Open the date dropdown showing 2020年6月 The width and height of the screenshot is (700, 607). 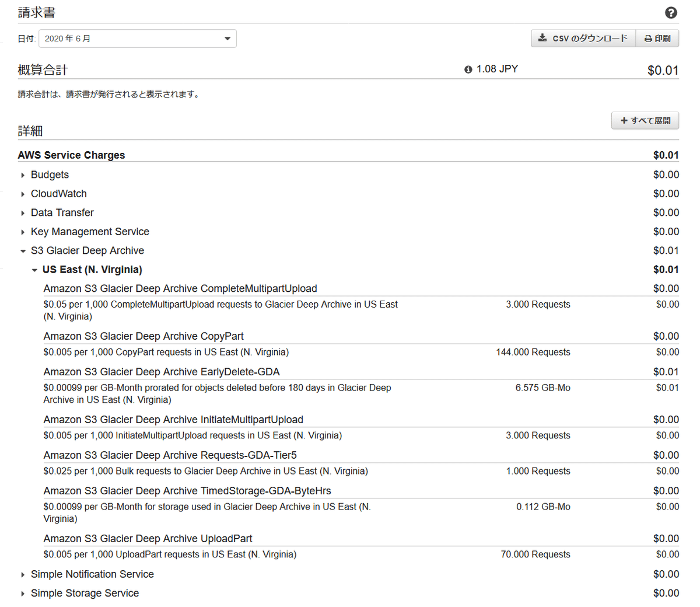click(138, 39)
